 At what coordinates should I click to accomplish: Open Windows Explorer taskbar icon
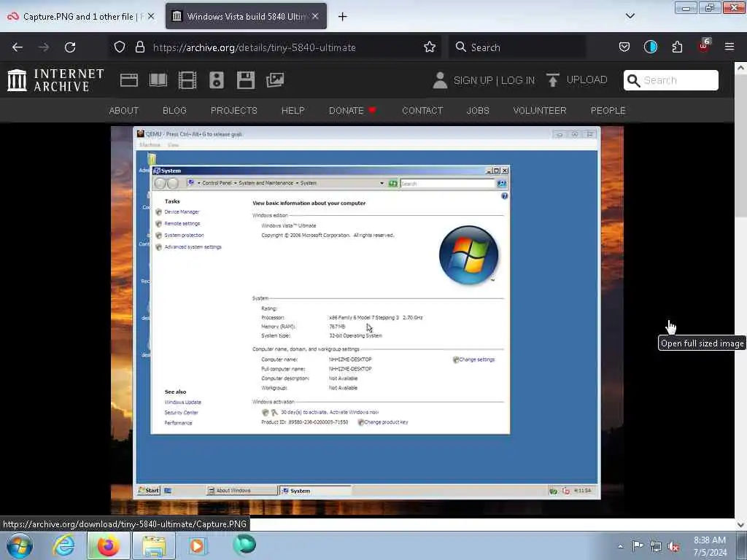pyautogui.click(x=154, y=545)
